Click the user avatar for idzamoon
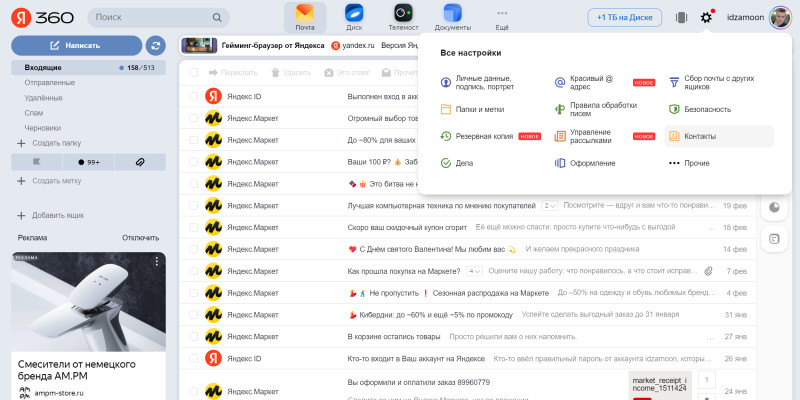 tap(779, 17)
